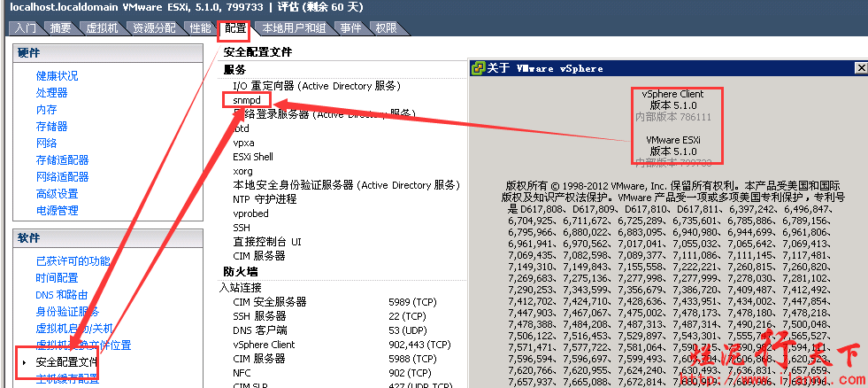Viewport: 868px width, 388px height.
Task: Open 已获许可的功能 under software
Action: (73, 261)
